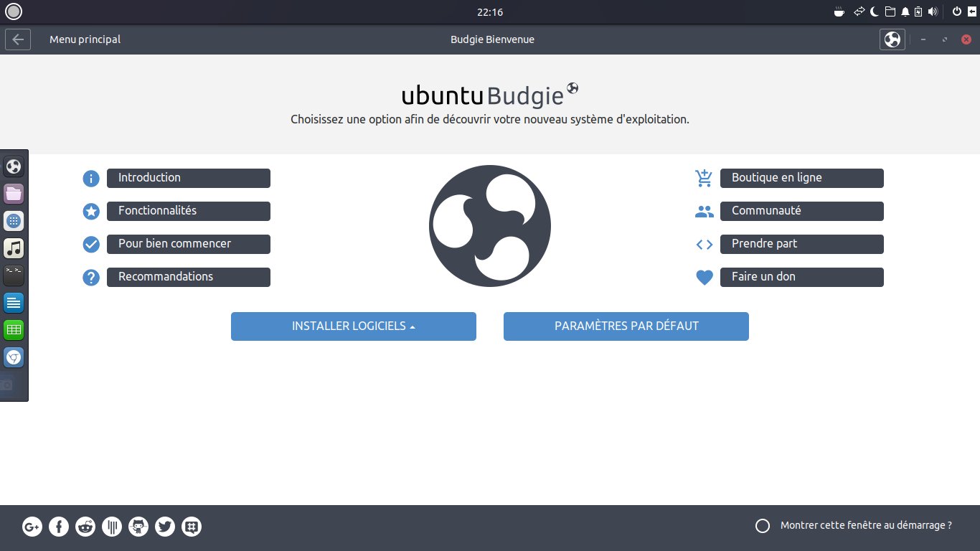Viewport: 980px width, 551px height.
Task: Click the caffeine coffee cup tray icon
Action: point(839,11)
